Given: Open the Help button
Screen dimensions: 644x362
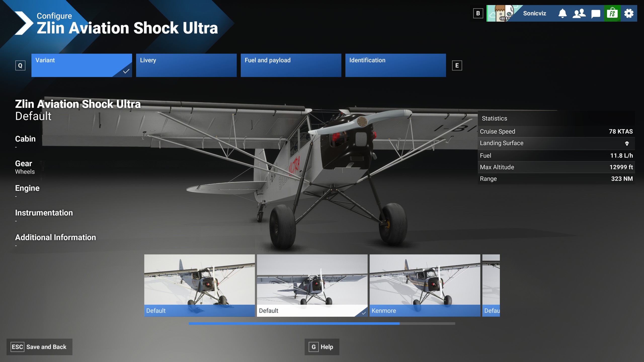Looking at the screenshot, I should point(322,347).
